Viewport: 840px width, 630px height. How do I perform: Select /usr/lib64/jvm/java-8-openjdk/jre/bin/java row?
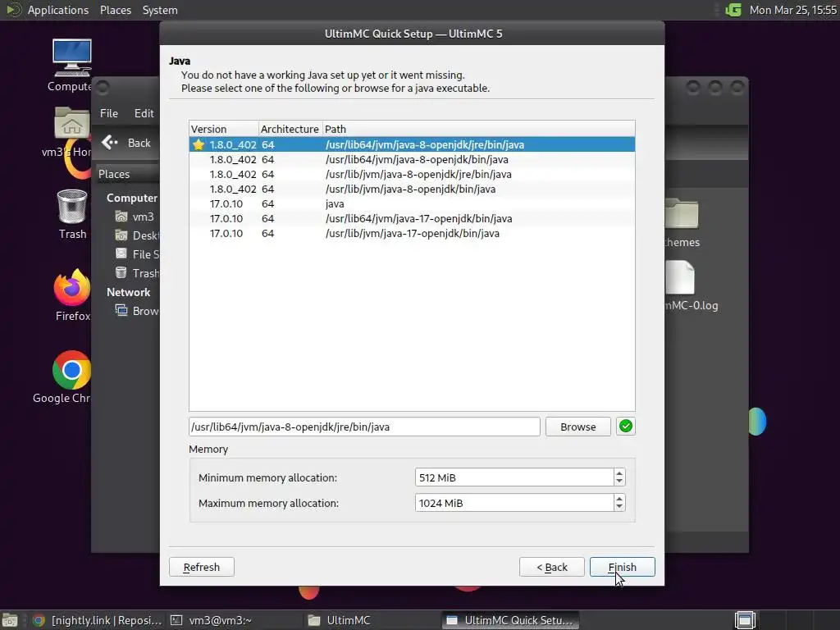pyautogui.click(x=412, y=144)
